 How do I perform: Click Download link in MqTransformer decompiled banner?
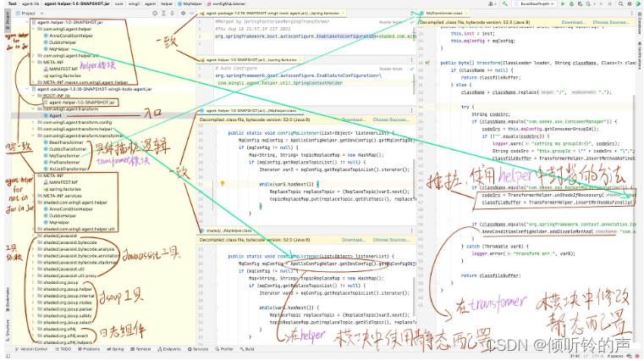coord(573,22)
